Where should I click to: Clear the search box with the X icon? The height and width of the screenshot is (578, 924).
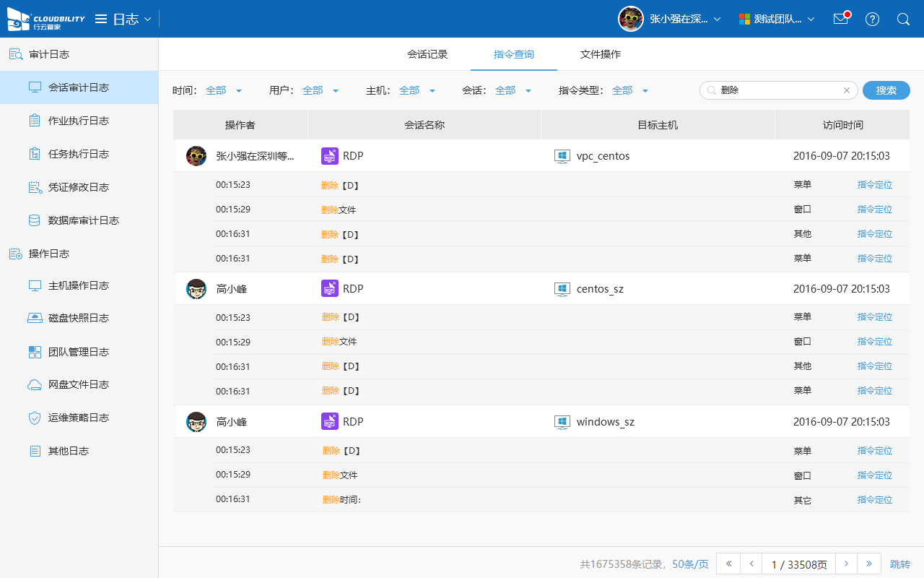point(847,90)
